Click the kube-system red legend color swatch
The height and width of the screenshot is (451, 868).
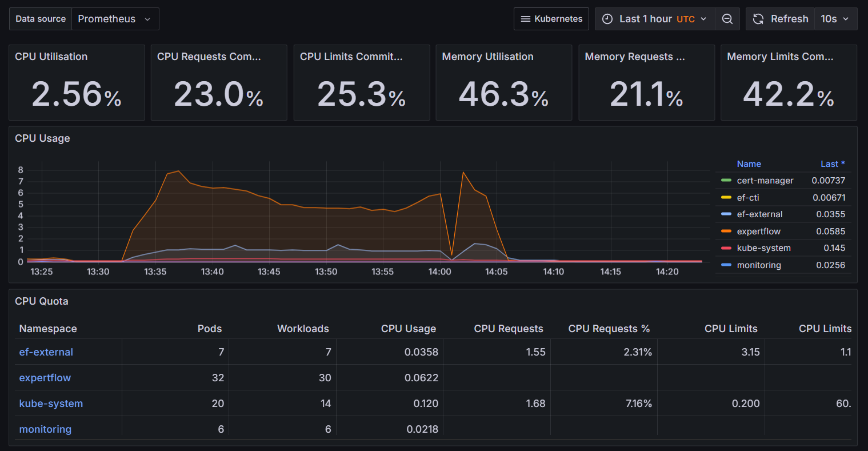click(726, 248)
